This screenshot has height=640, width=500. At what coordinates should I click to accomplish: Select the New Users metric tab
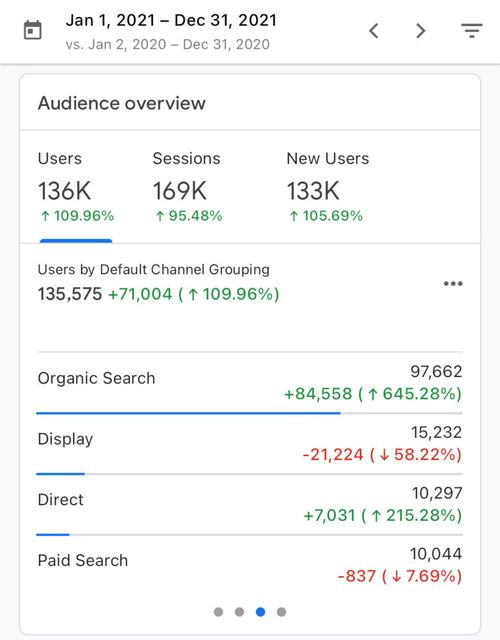[327, 187]
